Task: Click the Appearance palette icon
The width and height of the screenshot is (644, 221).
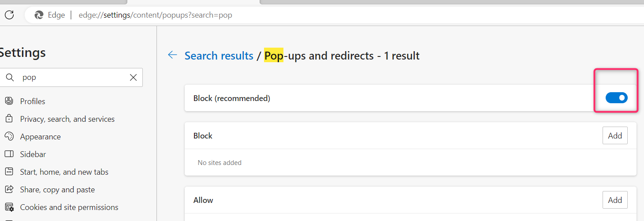Action: [x=9, y=136]
